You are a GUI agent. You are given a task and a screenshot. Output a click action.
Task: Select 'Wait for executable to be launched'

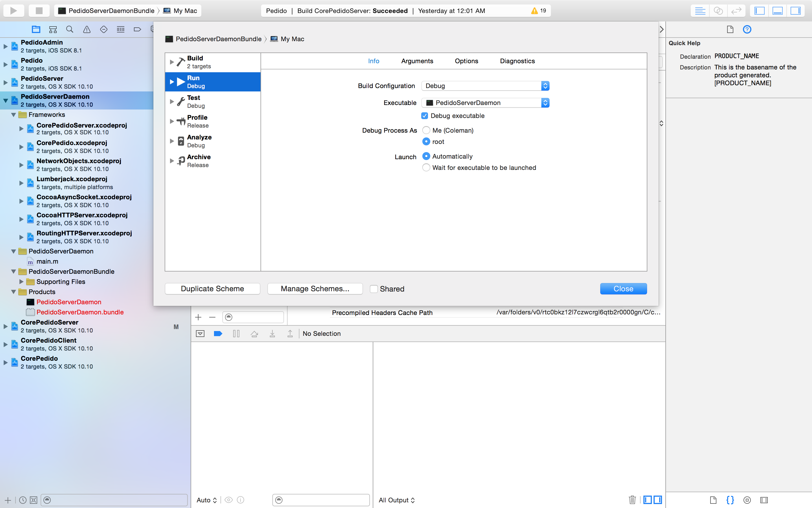point(426,167)
